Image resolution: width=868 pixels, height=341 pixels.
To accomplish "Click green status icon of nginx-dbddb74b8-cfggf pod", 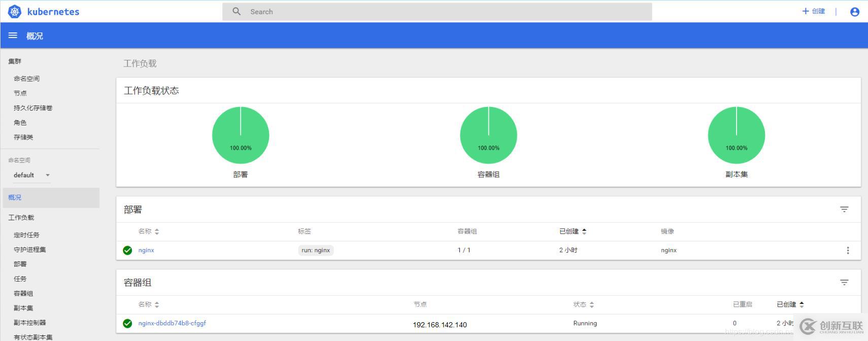I will (x=127, y=323).
